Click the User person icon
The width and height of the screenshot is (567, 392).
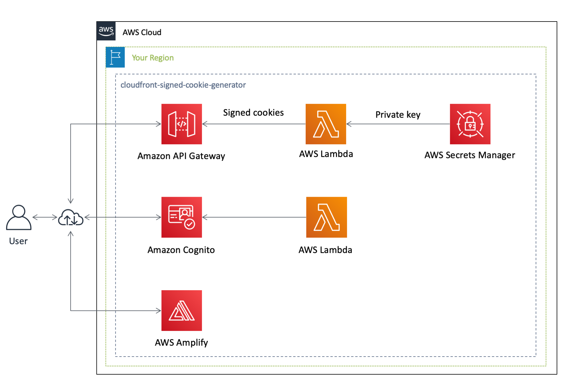pos(19,217)
